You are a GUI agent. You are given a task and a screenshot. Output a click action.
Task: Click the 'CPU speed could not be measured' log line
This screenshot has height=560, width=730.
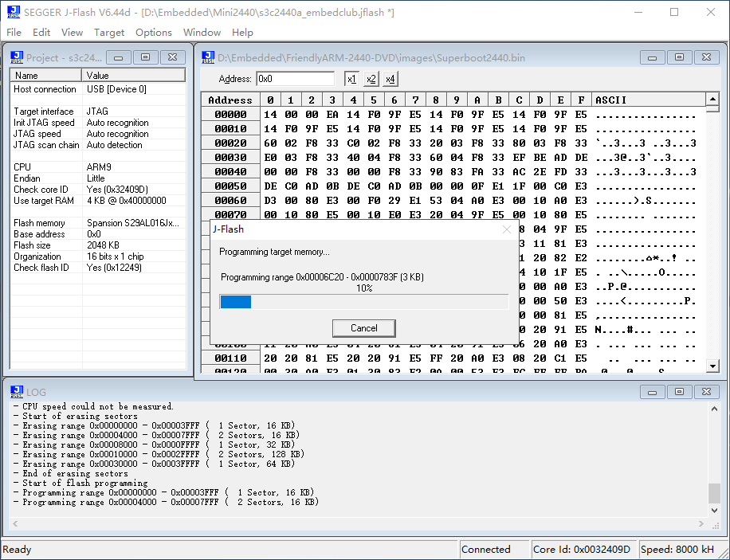click(93, 406)
